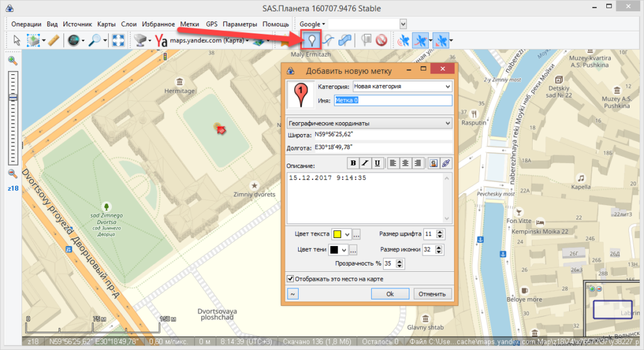Open the Метки menu
This screenshot has width=644, height=350.
coord(189,24)
